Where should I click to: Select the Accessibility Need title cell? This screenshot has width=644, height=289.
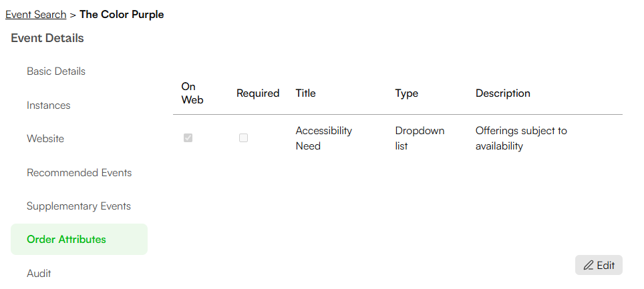323,138
